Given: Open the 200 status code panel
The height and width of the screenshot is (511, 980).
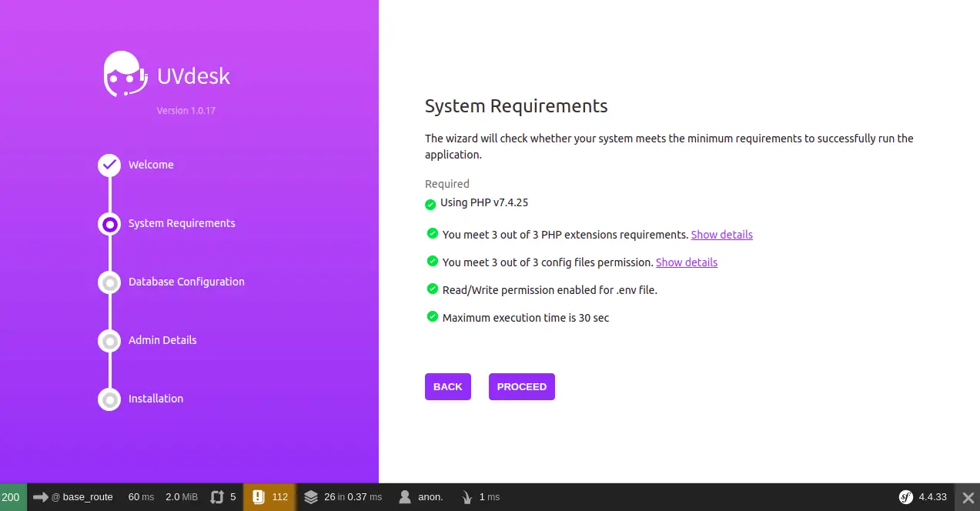Looking at the screenshot, I should (12, 497).
